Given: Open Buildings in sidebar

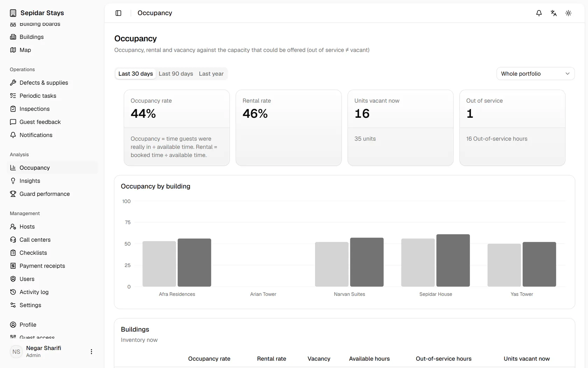Looking at the screenshot, I should [52, 37].
